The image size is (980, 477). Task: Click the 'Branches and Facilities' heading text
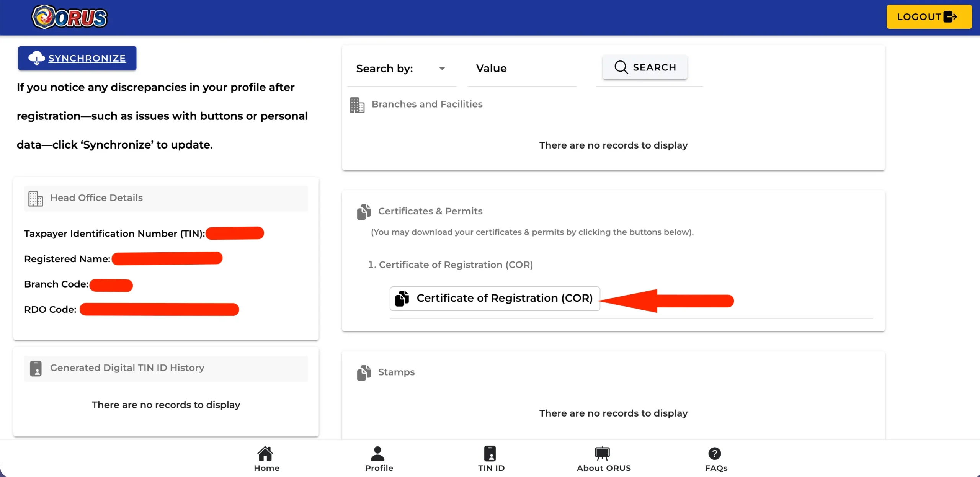(x=427, y=104)
